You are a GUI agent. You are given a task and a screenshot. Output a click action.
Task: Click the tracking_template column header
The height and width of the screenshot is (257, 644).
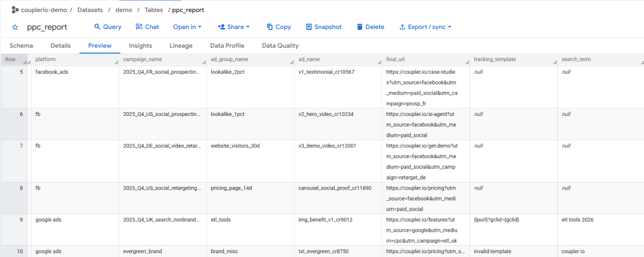tap(494, 59)
